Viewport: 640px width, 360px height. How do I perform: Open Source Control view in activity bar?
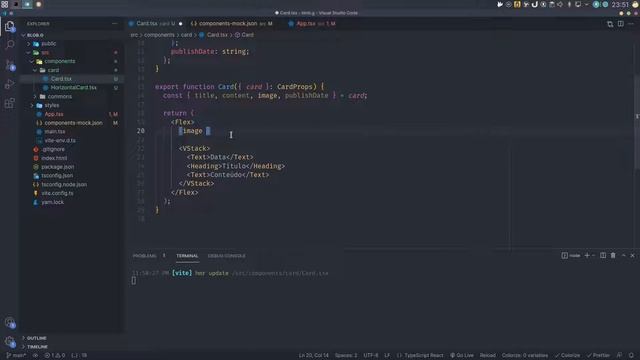pyautogui.click(x=10, y=64)
